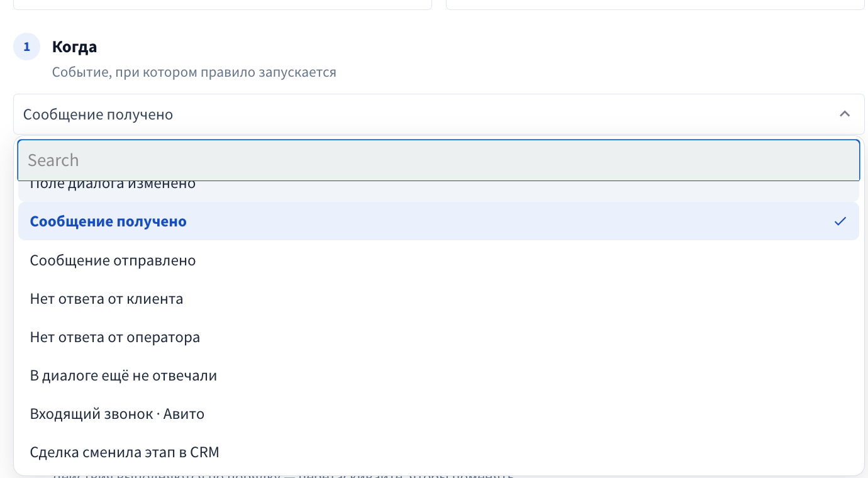
Task: Pick "Нет ответа от клиента" option
Action: tap(438, 298)
